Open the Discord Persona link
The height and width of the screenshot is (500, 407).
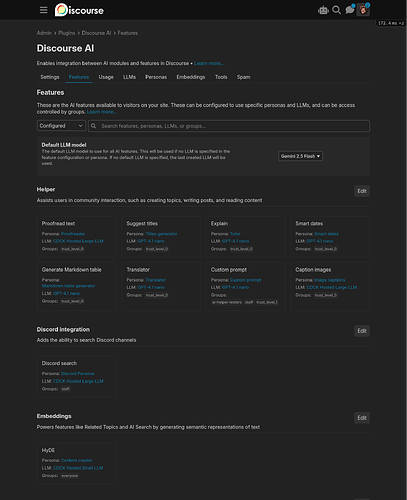77,374
